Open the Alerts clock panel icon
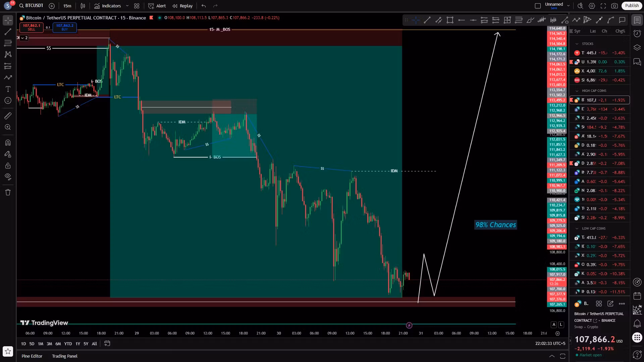 637,34
